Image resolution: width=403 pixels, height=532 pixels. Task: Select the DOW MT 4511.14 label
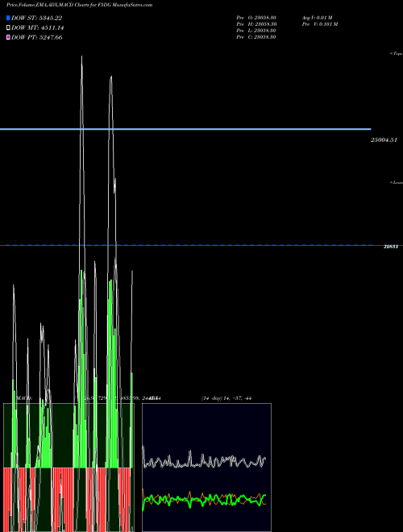[38, 28]
